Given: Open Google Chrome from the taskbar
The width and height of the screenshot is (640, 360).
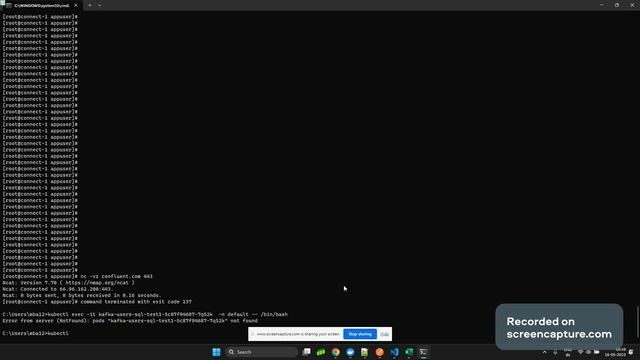Looking at the screenshot, I should tap(336, 352).
